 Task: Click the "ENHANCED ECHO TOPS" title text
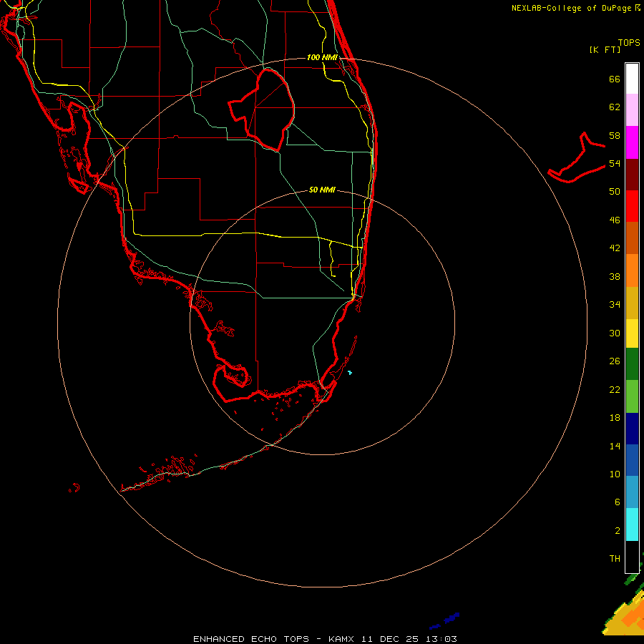point(251,639)
